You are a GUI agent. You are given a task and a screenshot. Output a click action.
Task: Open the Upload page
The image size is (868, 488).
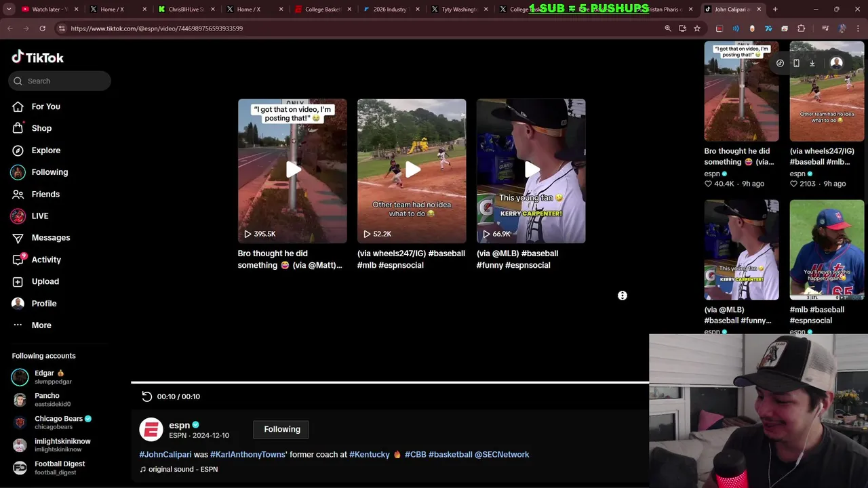tap(45, 281)
